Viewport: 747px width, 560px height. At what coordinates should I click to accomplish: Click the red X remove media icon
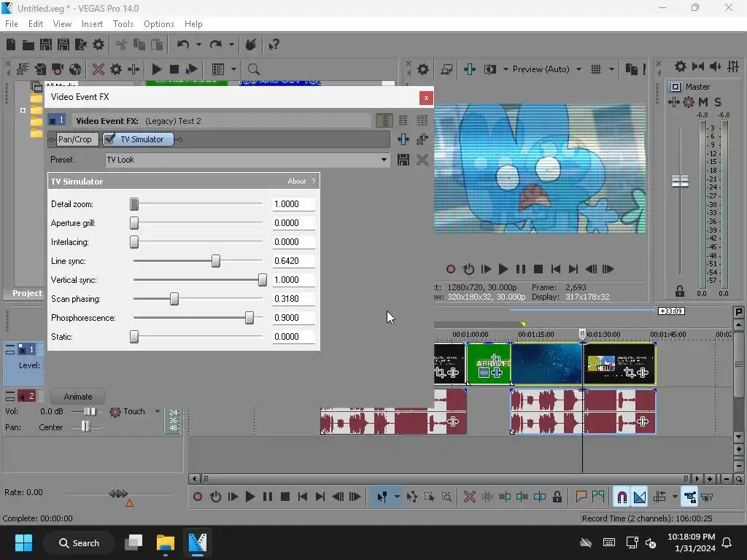point(98,69)
